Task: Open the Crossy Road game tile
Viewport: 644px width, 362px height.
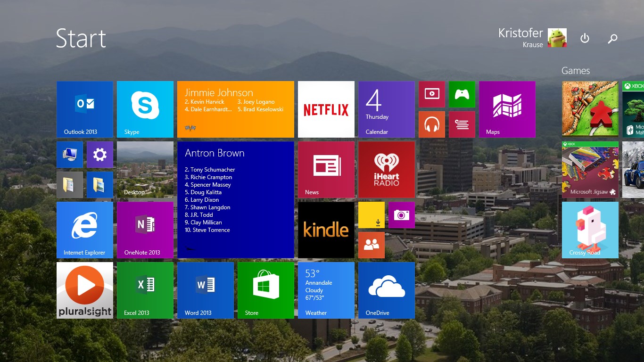Action: pos(590,230)
